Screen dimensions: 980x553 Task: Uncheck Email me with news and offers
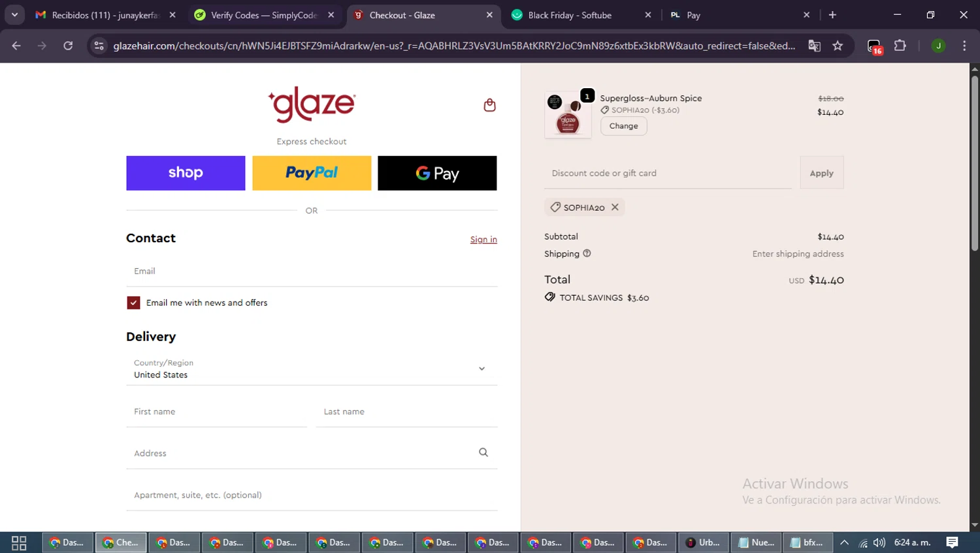(x=133, y=303)
